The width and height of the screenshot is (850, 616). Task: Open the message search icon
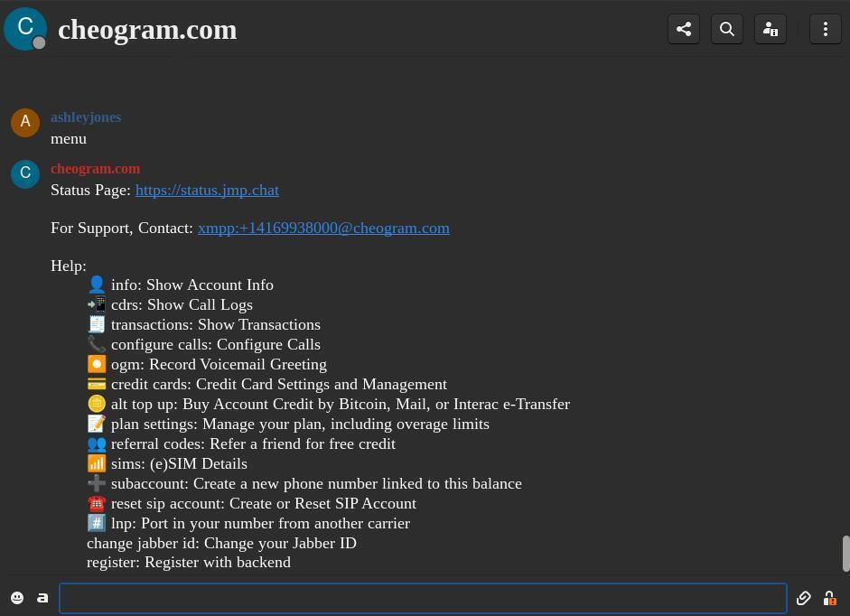point(727,29)
